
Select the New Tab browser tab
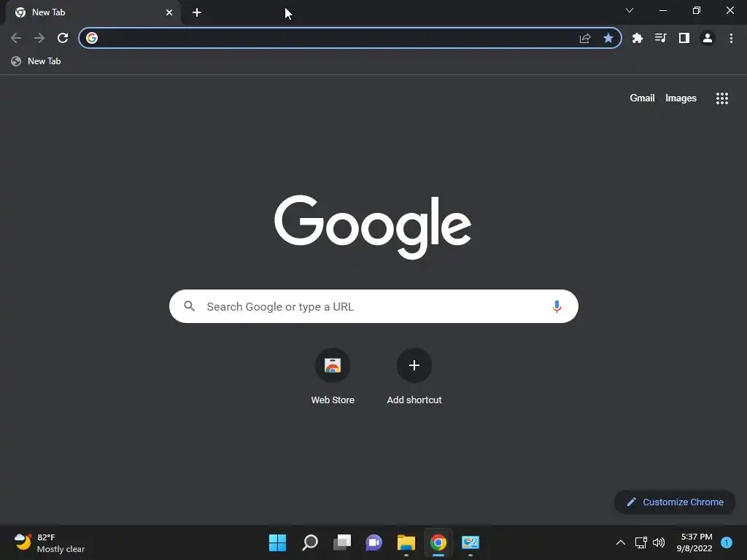tap(93, 12)
